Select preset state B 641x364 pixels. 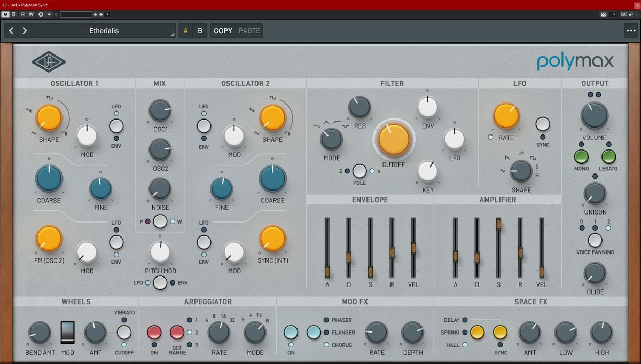click(200, 31)
